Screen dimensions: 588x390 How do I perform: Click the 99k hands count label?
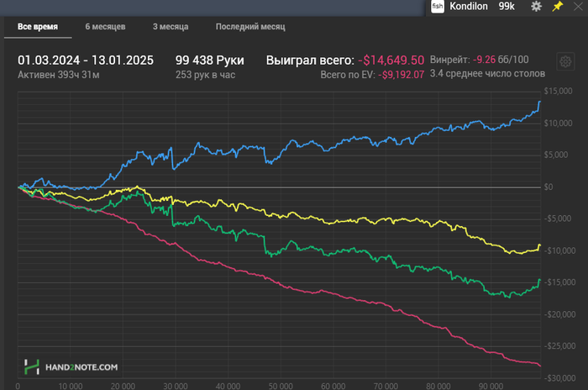[507, 7]
